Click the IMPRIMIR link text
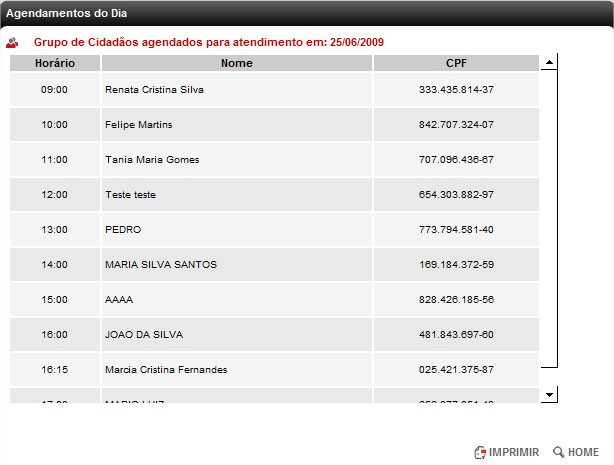The width and height of the screenshot is (614, 465). tap(514, 452)
